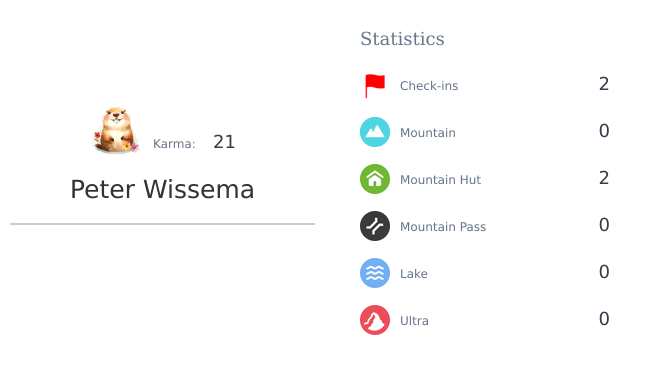Click the blue Lake waves icon
The height and width of the screenshot is (385, 650).
(375, 273)
